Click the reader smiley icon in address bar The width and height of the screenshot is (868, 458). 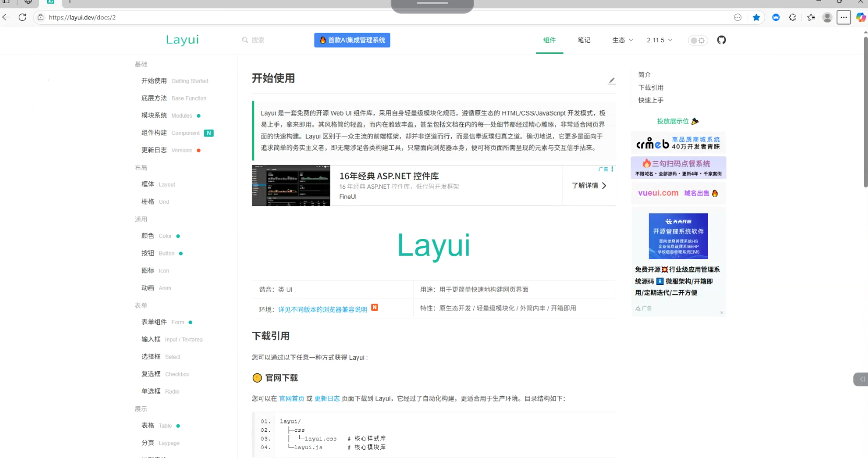[737, 17]
